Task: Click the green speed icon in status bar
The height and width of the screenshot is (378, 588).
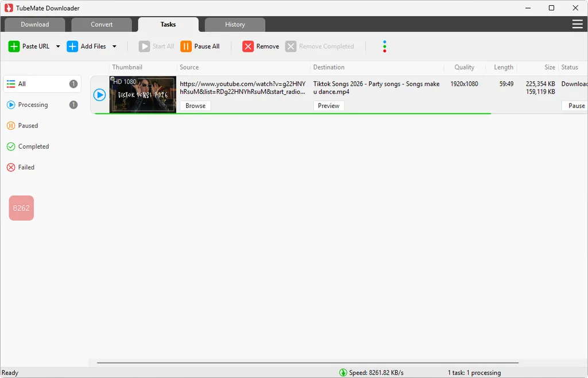Action: coord(343,372)
